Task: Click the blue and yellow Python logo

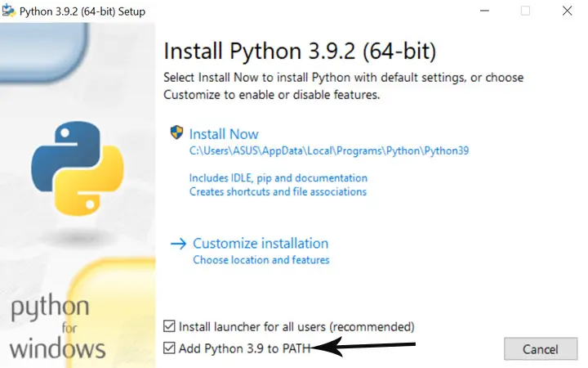Action: click(78, 167)
